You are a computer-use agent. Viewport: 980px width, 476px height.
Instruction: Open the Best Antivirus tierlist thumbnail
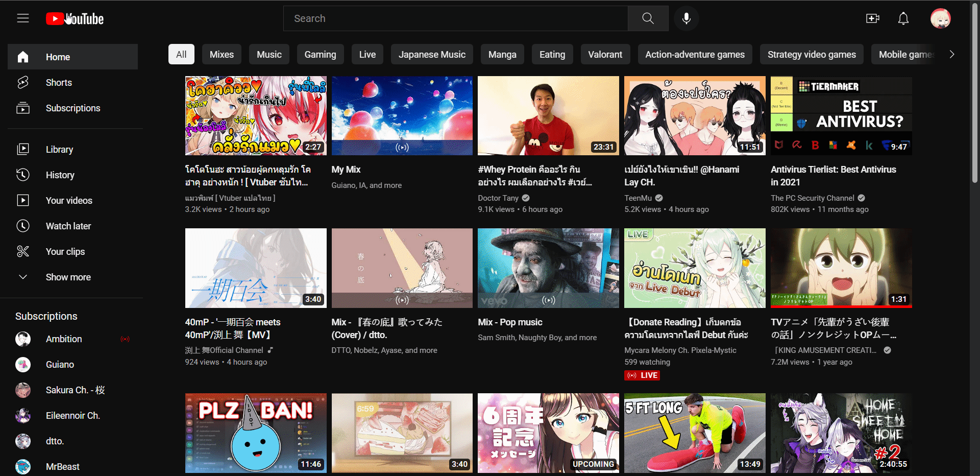(841, 116)
